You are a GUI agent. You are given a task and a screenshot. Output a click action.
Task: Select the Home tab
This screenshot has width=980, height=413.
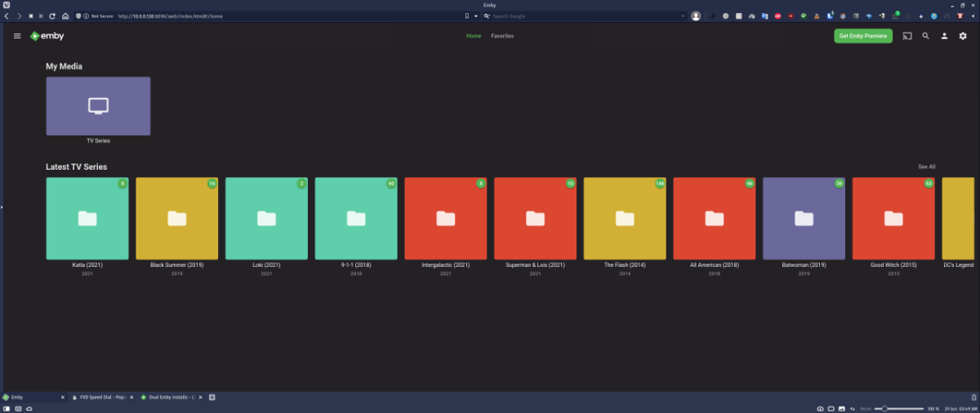[474, 36]
